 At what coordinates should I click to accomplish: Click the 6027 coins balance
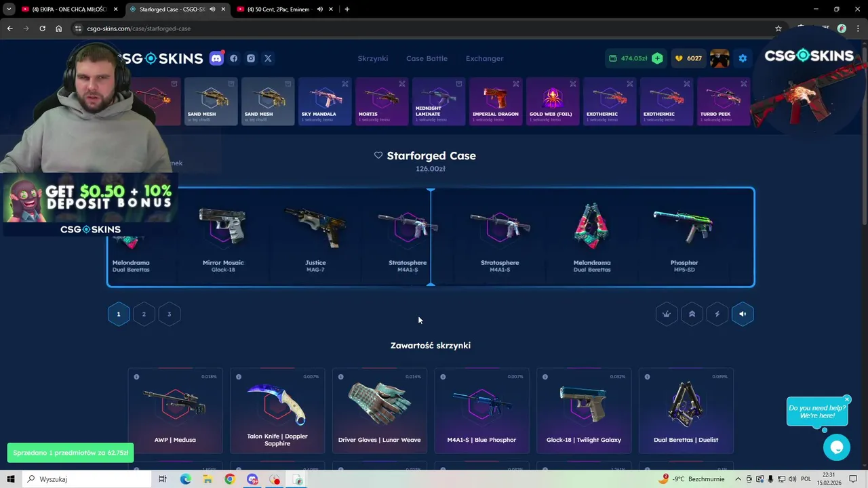[x=688, y=58]
